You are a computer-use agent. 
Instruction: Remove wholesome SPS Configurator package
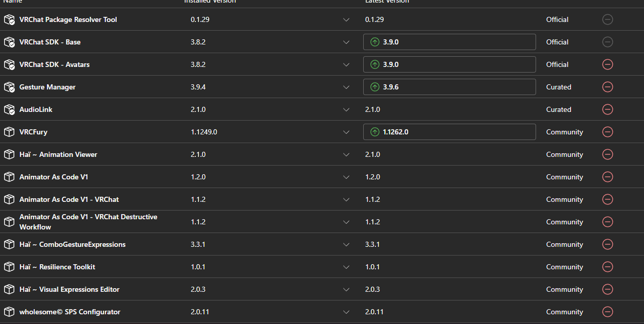[608, 312]
